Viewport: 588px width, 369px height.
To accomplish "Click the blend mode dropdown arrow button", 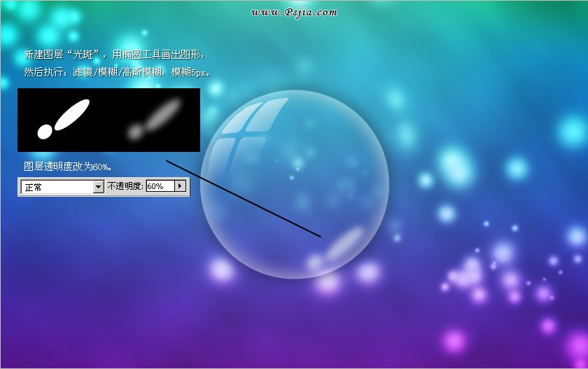I will [99, 186].
